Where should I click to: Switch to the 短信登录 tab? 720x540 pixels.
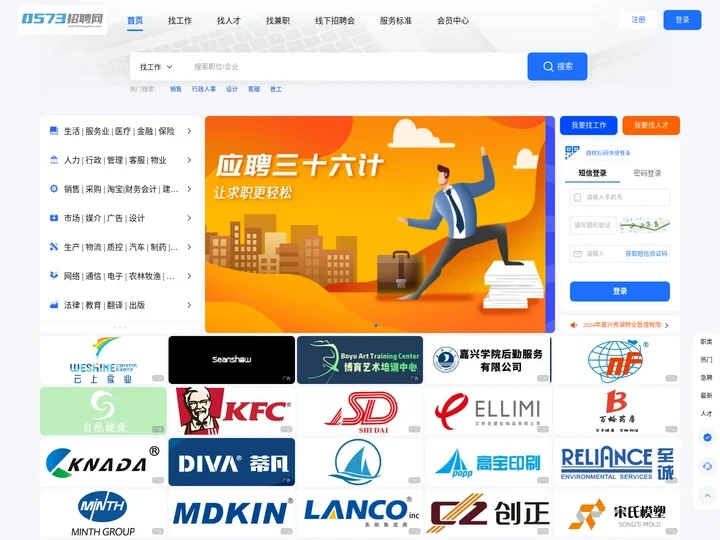[592, 173]
